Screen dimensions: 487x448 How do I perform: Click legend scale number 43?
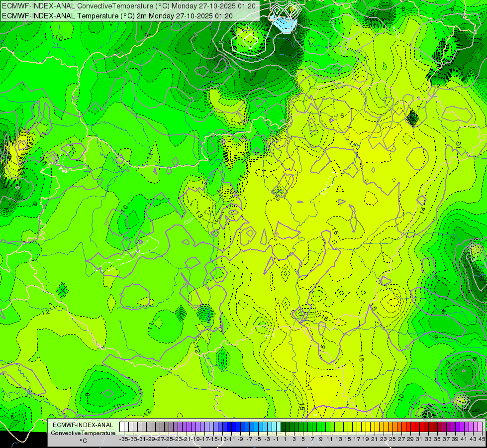click(473, 439)
